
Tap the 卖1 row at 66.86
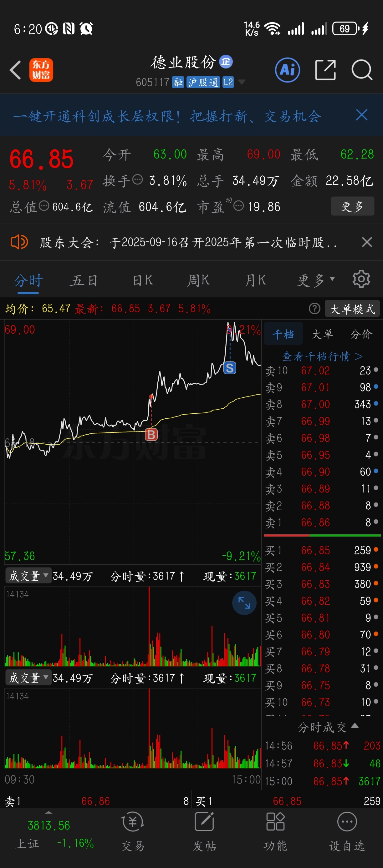[x=322, y=522]
